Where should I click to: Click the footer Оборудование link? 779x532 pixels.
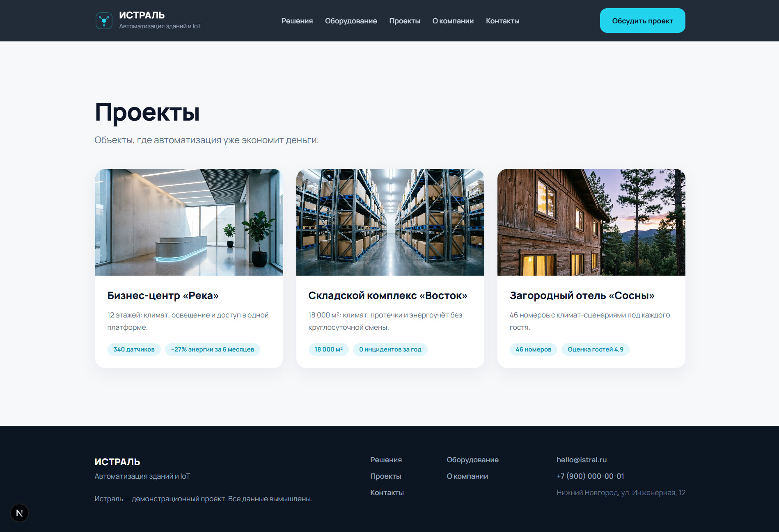pos(473,460)
